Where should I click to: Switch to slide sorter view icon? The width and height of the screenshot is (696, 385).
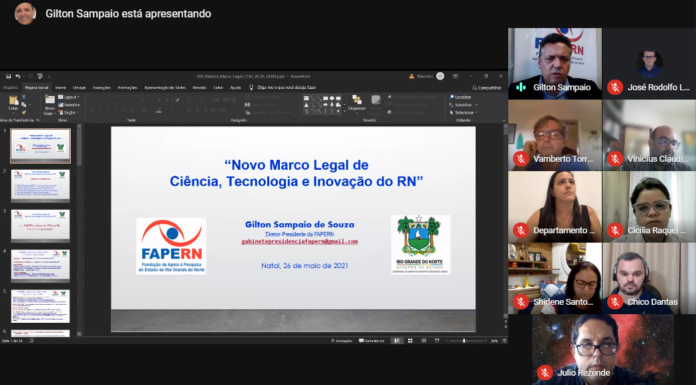point(410,341)
